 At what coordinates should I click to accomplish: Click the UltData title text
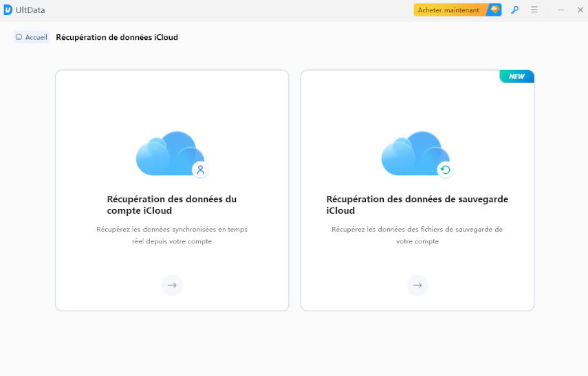[x=30, y=10]
